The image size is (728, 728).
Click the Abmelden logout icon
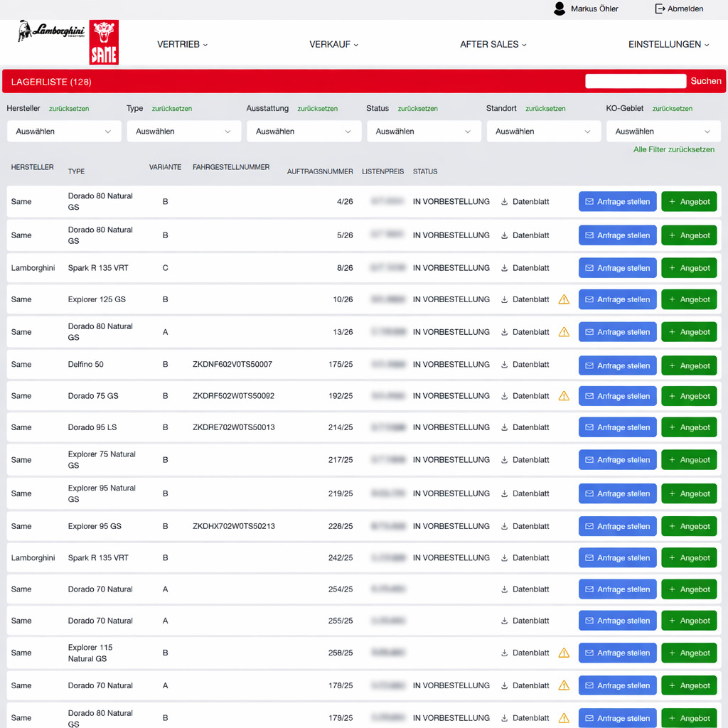pyautogui.click(x=660, y=9)
